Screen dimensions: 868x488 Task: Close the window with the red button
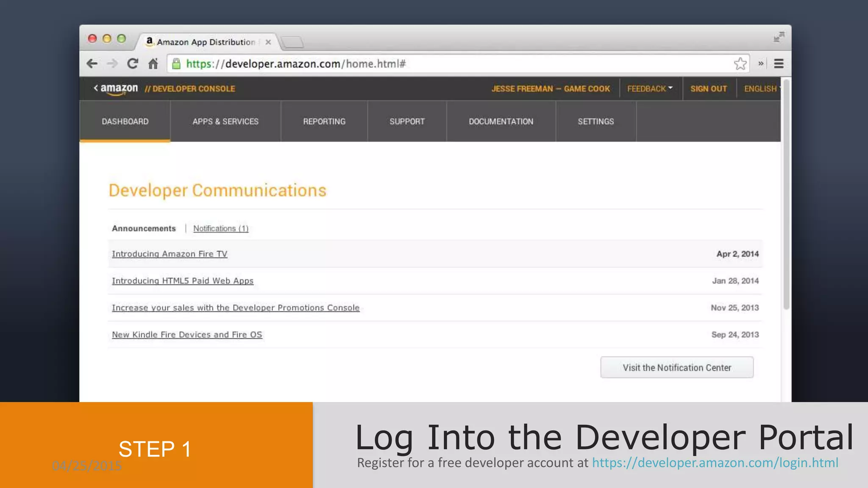[92, 39]
